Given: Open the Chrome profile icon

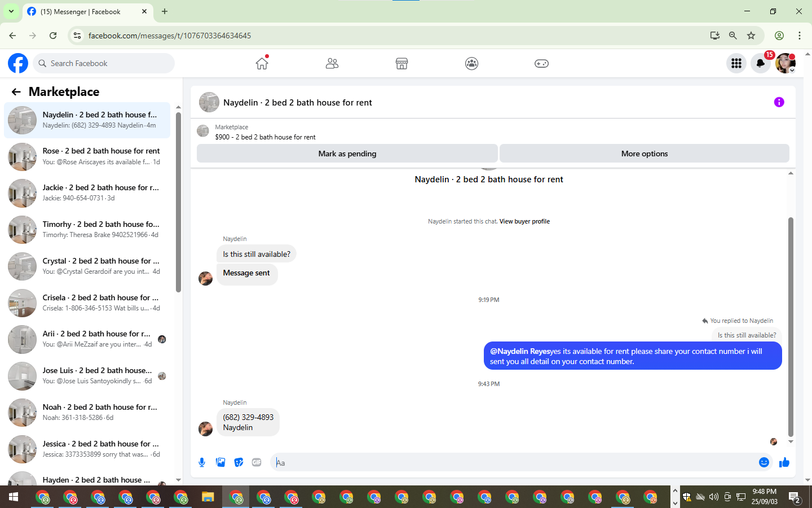Looking at the screenshot, I should [779, 36].
